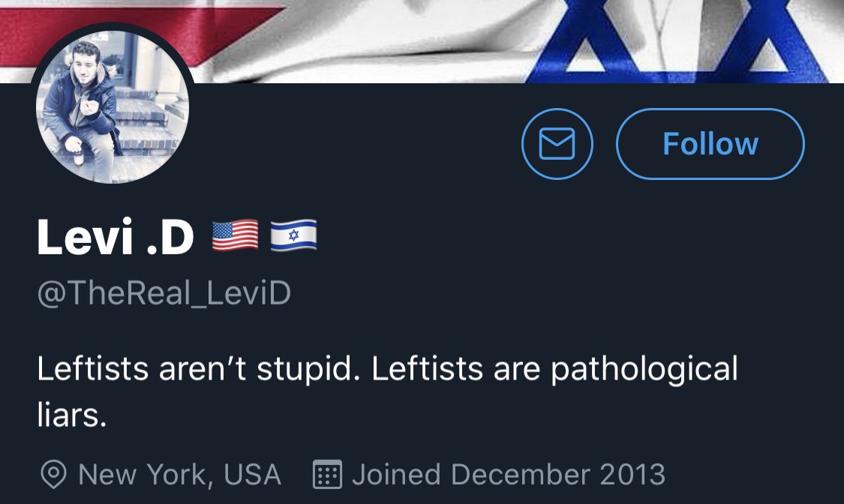Open the New York, USA location
The image size is (844, 504).
tap(180, 475)
